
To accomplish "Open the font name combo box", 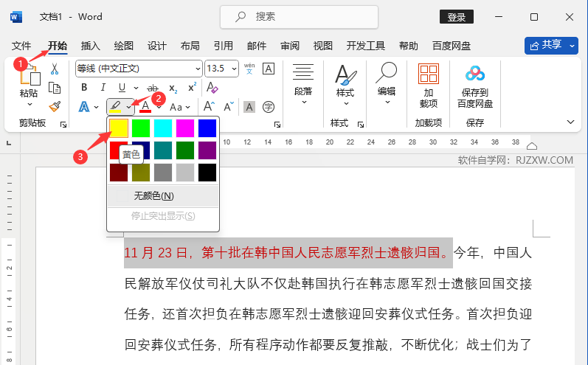I will [139, 69].
